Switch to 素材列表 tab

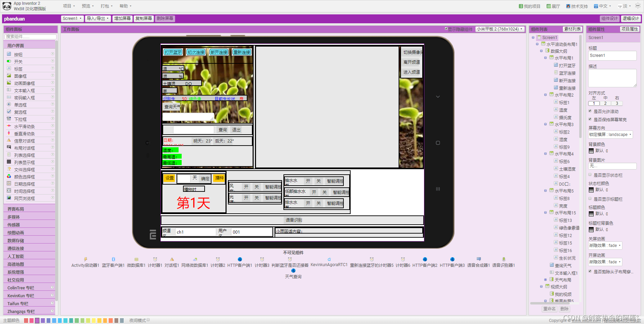pyautogui.click(x=572, y=29)
